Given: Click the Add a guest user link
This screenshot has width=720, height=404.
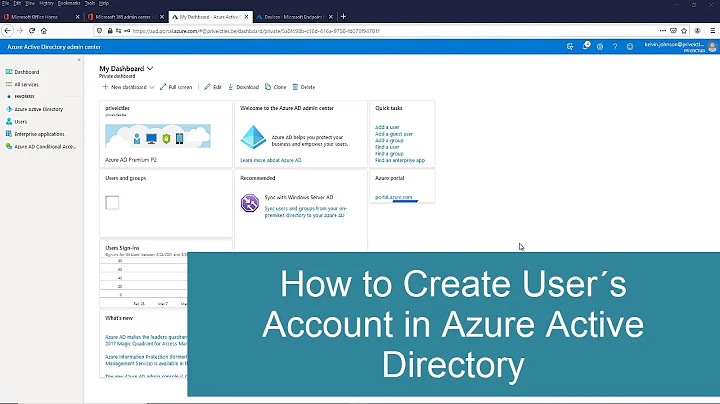Looking at the screenshot, I should 394,134.
